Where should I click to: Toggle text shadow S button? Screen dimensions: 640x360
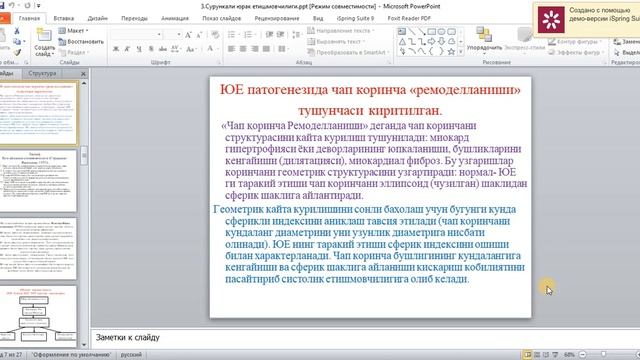pyautogui.click(x=151, y=49)
